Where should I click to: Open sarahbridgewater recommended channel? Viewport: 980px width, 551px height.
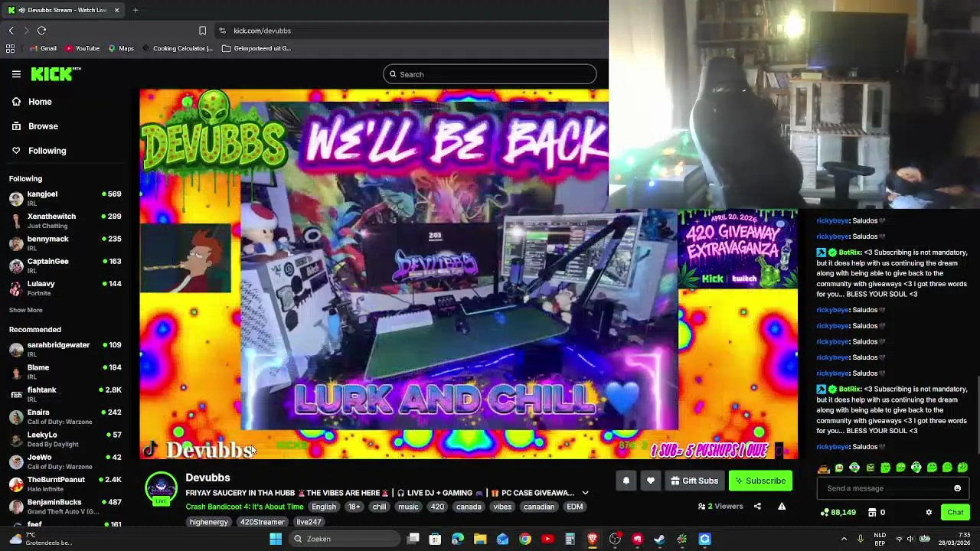tap(65, 349)
